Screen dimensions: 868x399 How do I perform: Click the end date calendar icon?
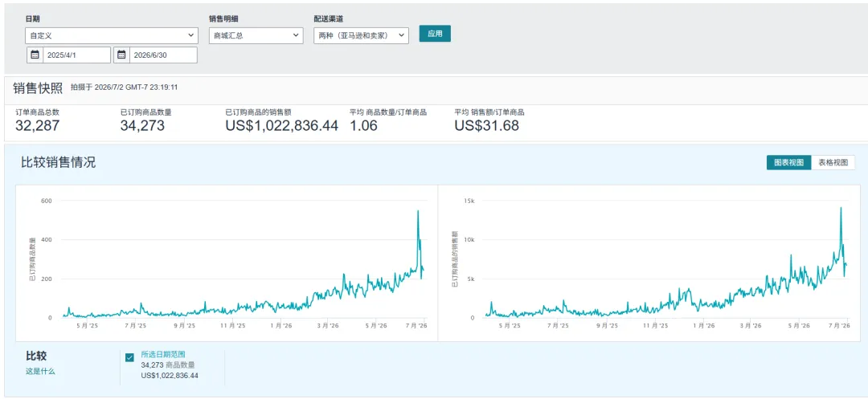[x=122, y=55]
